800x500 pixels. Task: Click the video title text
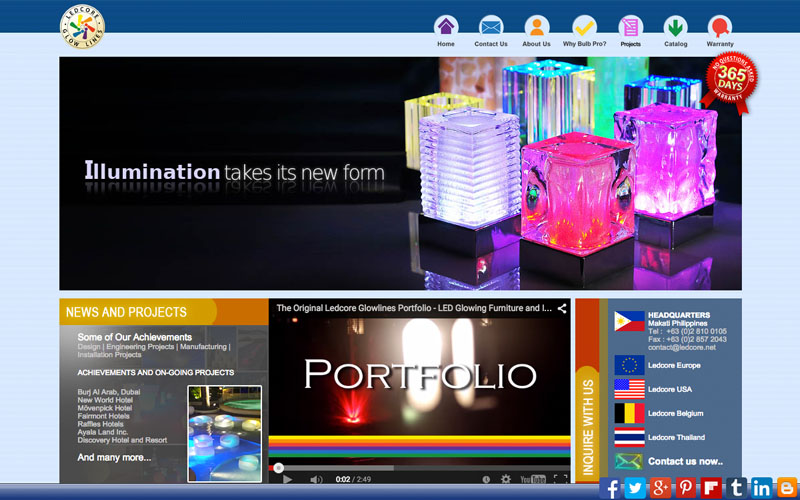414,308
